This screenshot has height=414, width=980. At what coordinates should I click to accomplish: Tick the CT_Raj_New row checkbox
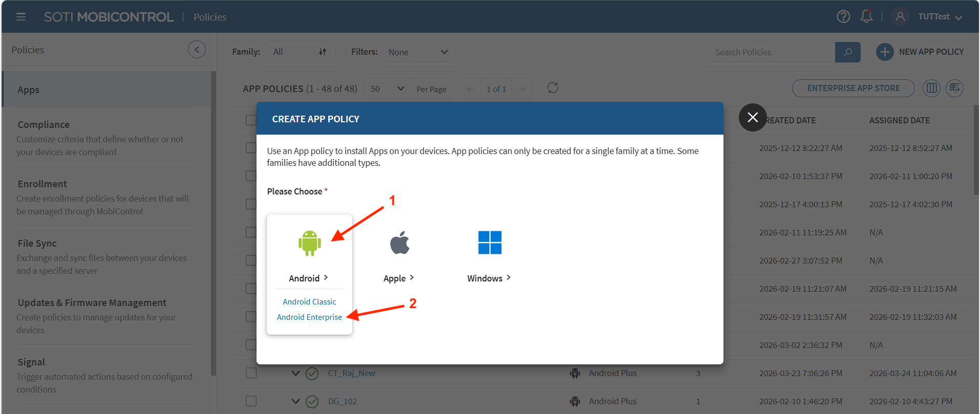[x=251, y=373]
